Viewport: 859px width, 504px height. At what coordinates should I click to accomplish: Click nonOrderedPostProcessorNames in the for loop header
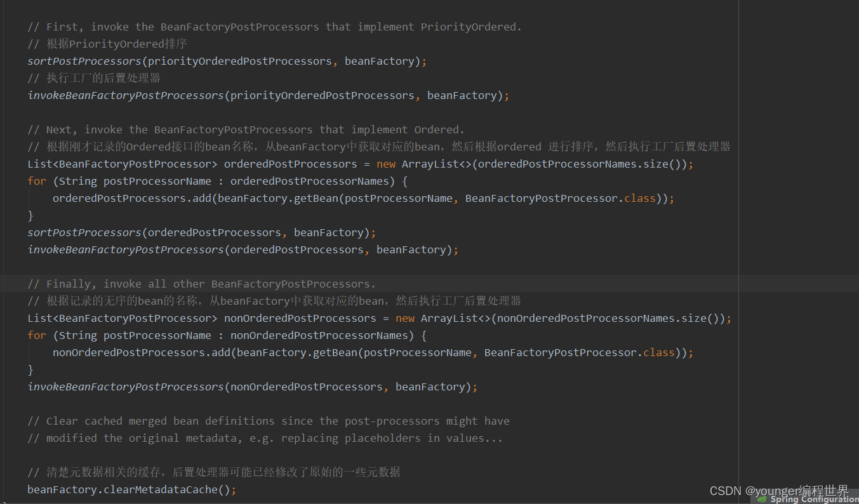click(x=319, y=335)
